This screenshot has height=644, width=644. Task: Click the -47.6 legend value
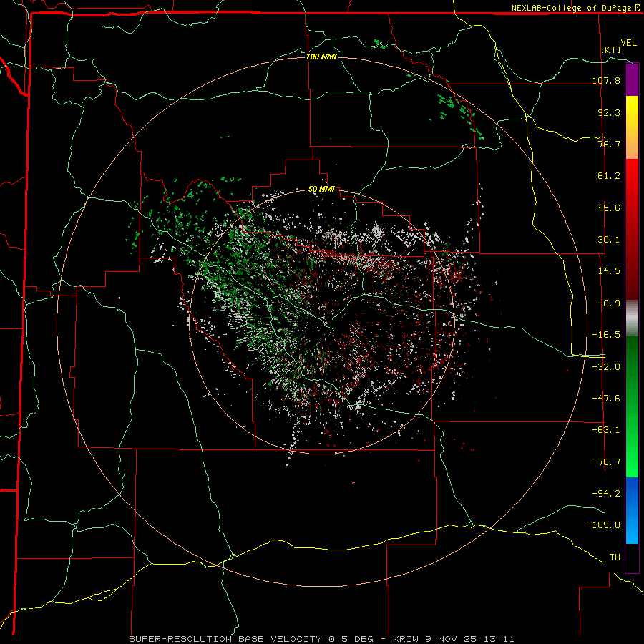[606, 399]
